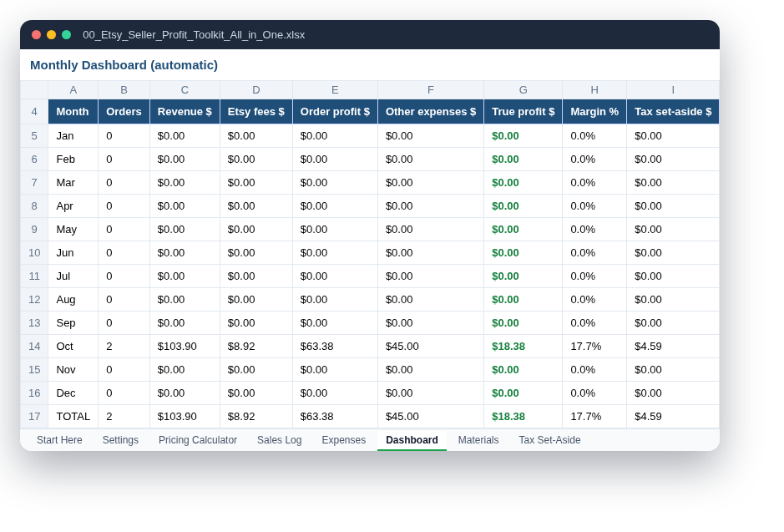
Task: Open the Start Here sheet tab
Action: coord(59,440)
